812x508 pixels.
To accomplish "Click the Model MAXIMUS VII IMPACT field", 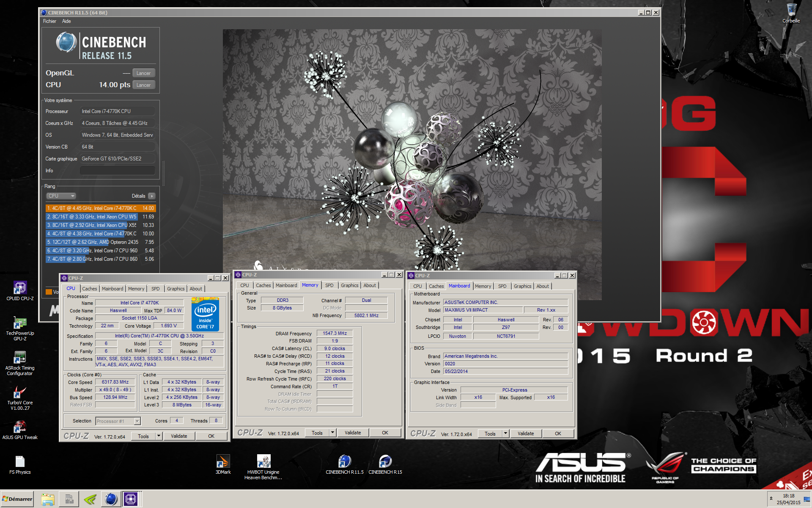I will click(x=483, y=310).
